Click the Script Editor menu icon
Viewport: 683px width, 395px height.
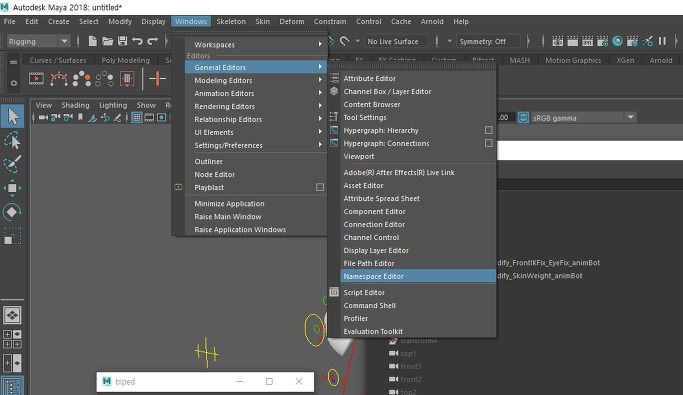[x=334, y=292]
